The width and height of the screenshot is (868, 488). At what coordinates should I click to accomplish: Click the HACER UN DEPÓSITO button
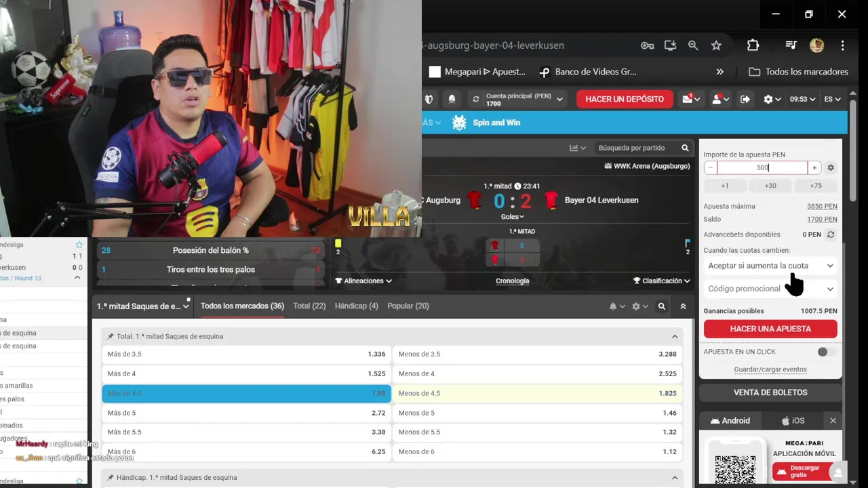click(625, 99)
